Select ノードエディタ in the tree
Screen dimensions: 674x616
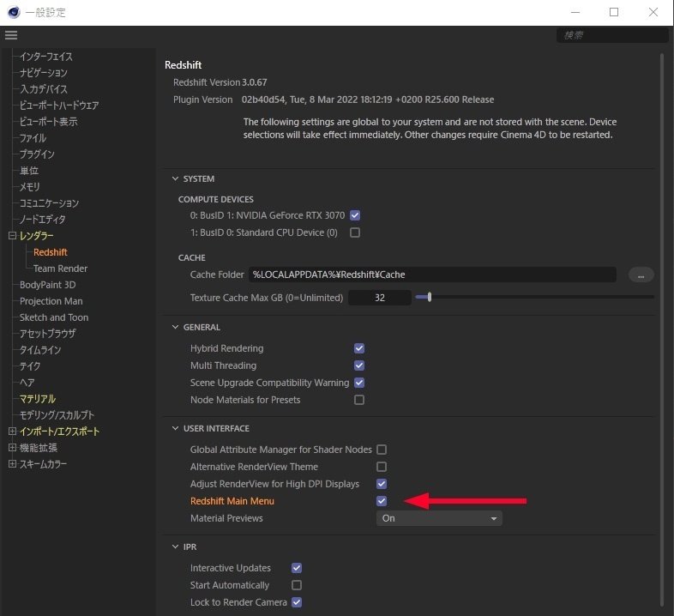pyautogui.click(x=43, y=220)
